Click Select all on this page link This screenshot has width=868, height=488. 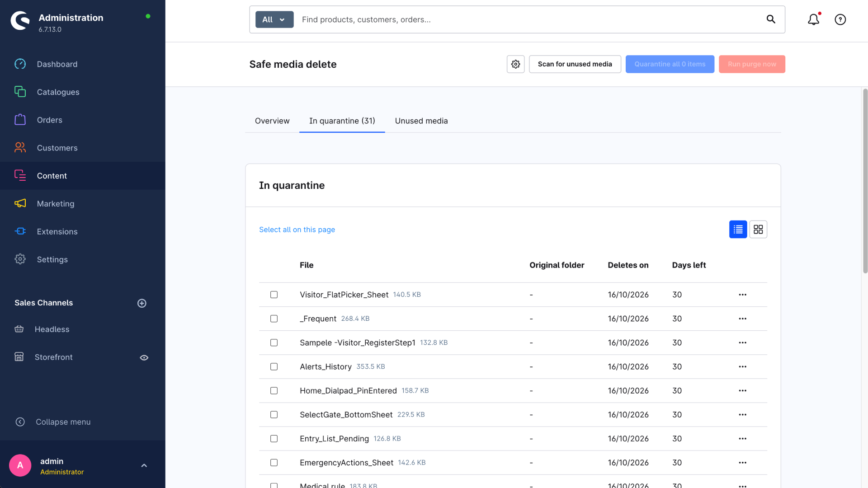[x=297, y=230]
